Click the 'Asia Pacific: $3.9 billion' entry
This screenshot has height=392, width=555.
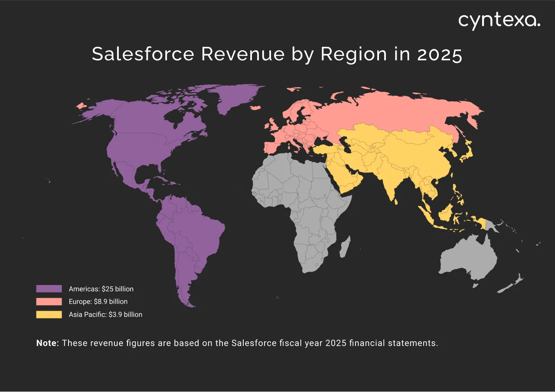105,314
